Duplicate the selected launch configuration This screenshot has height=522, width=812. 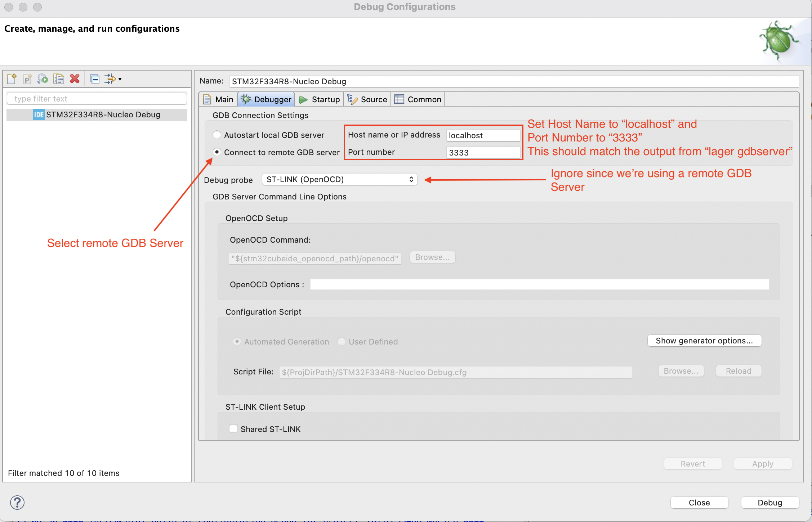[58, 78]
